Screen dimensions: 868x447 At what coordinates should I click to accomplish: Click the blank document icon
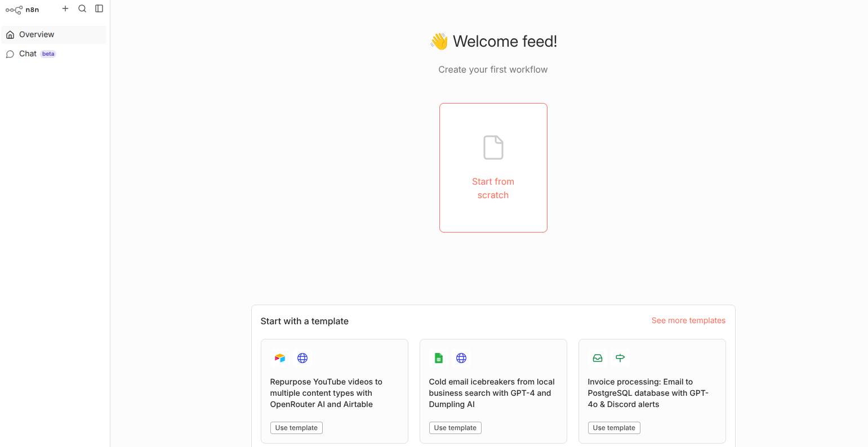tap(493, 147)
